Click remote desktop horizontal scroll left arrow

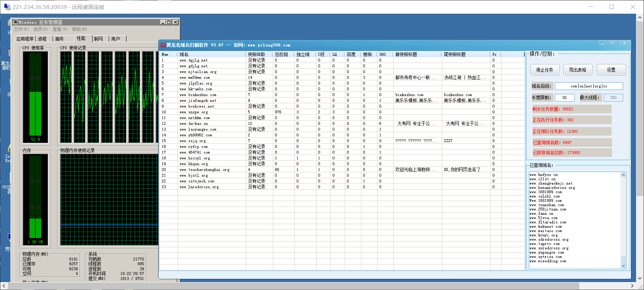4,286
